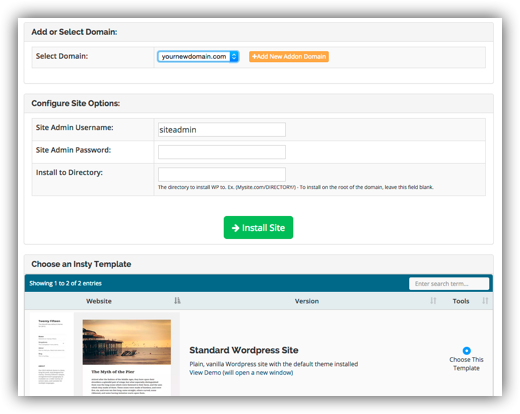The image size is (520, 414).
Task: Click the green Install Site button
Action: tap(258, 228)
